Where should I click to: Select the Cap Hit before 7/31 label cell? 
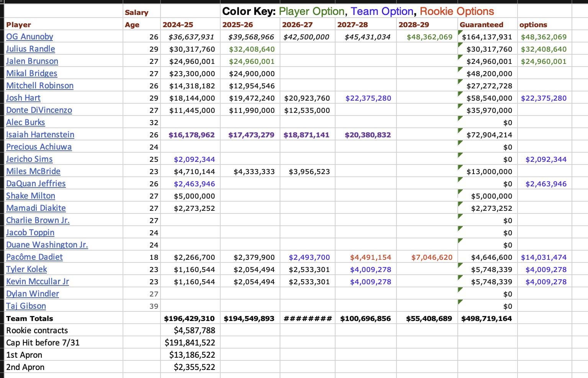tap(43, 342)
